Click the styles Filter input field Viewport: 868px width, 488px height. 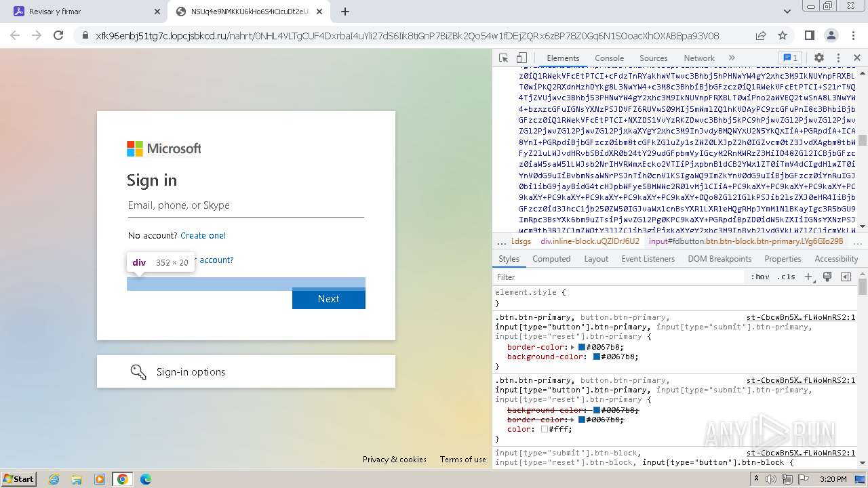(x=619, y=277)
